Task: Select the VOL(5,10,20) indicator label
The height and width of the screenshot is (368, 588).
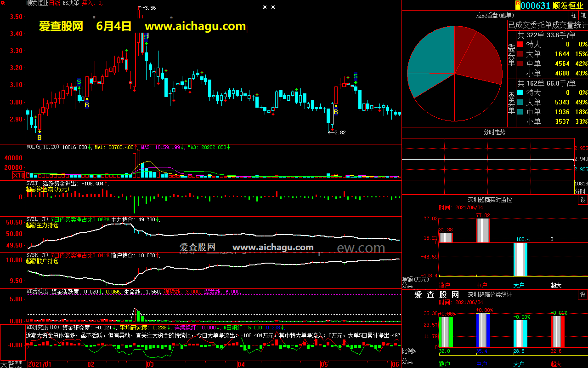Action: point(43,147)
